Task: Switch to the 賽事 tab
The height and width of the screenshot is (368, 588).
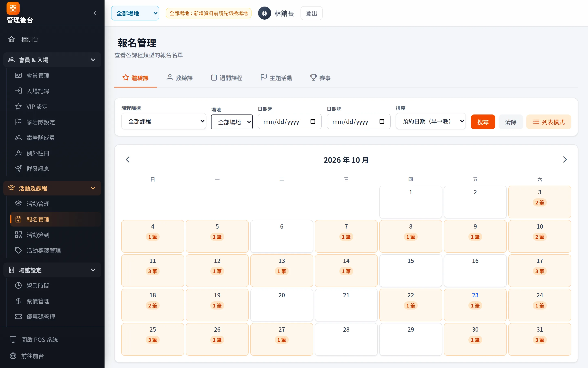Action: point(320,78)
